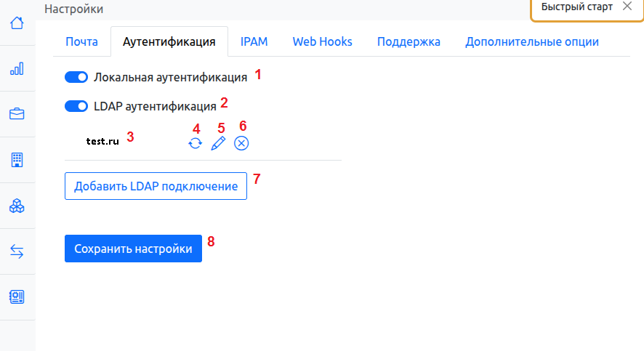Edit the test.ru connection with the pencil icon
Screen dimensions: 644x351
(218, 143)
